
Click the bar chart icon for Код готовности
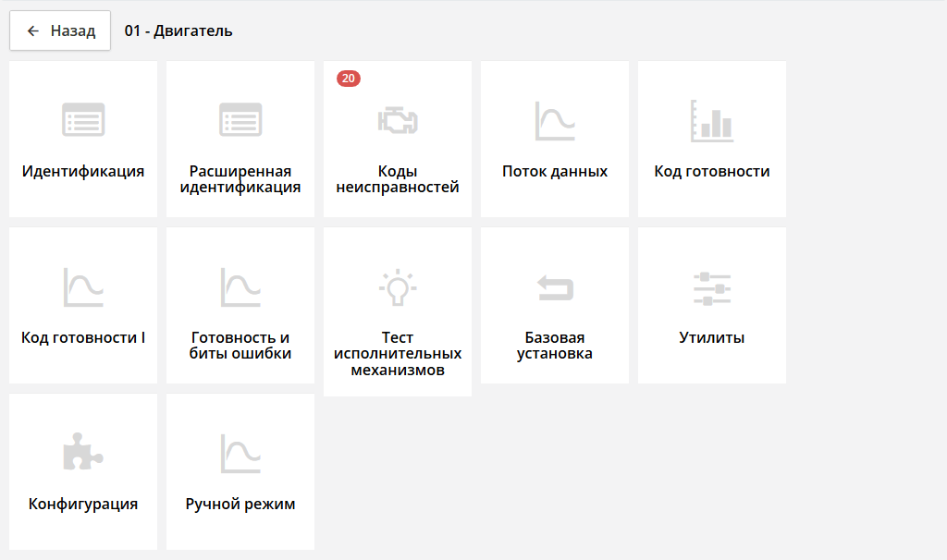(712, 120)
